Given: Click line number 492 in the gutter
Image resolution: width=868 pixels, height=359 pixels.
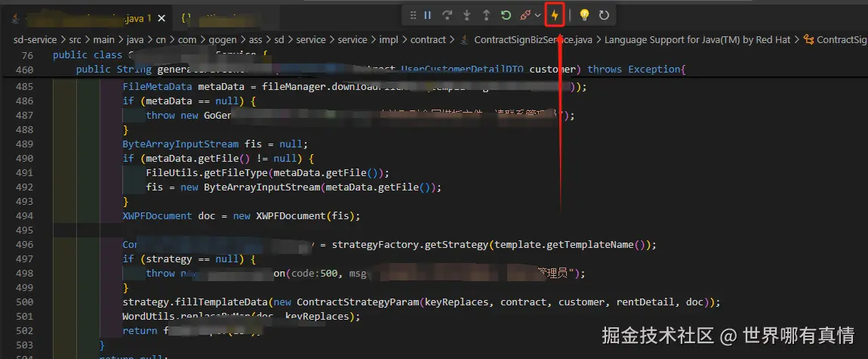Looking at the screenshot, I should (25, 187).
